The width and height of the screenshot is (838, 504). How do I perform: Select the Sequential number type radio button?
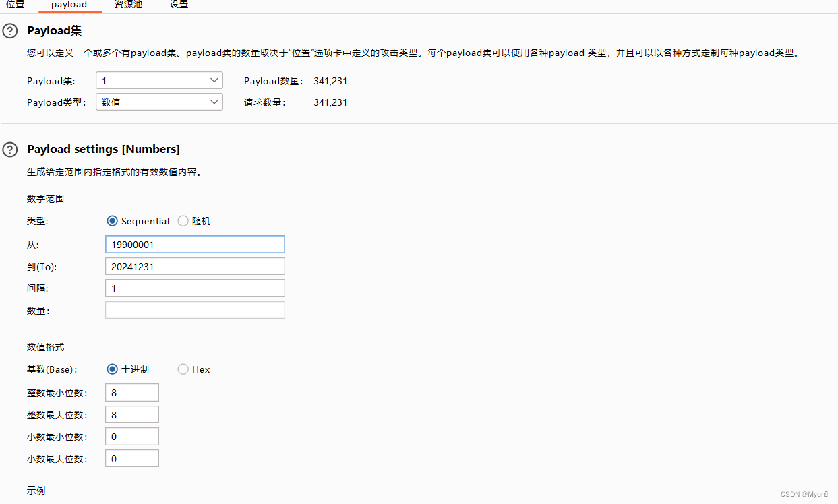[112, 221]
